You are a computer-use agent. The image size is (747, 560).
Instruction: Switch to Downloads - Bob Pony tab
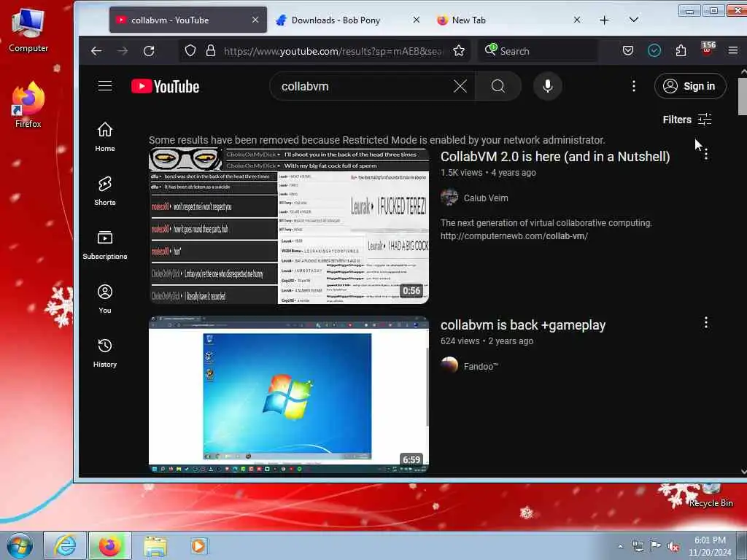click(x=349, y=20)
